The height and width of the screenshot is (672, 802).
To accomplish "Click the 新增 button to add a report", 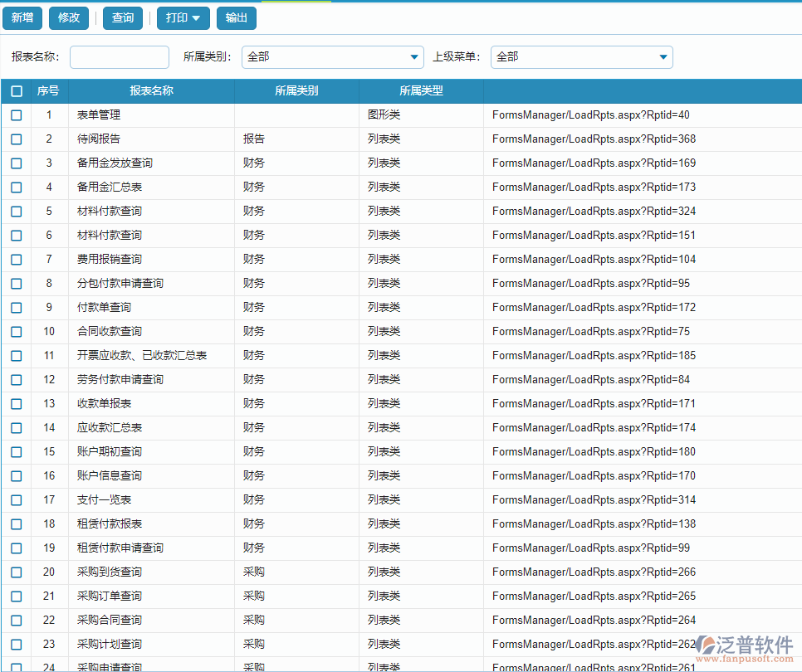I will pyautogui.click(x=22, y=17).
